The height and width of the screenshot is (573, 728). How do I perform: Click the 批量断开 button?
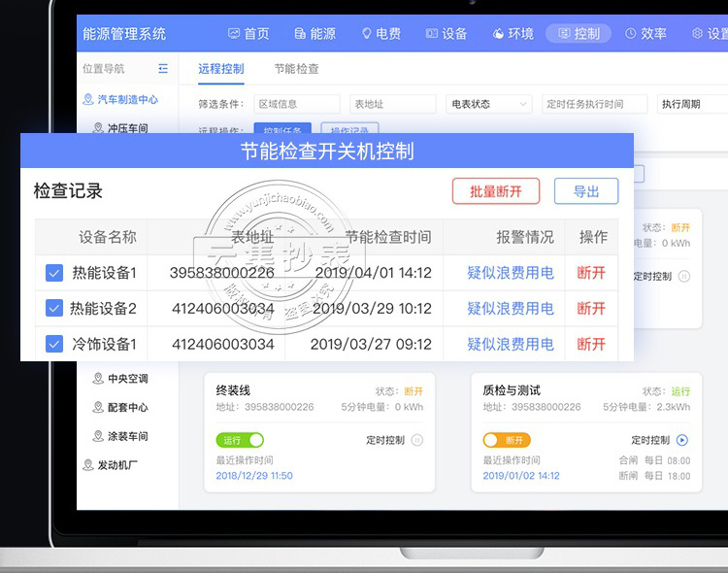(496, 191)
